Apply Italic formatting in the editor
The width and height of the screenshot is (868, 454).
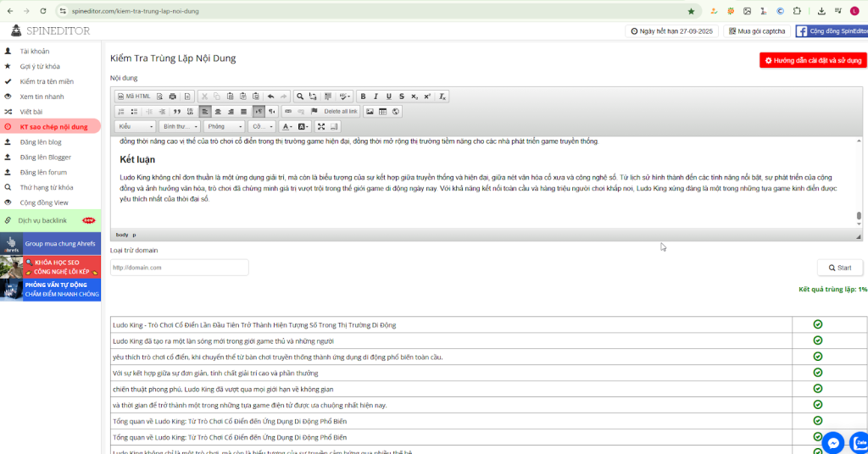(376, 97)
